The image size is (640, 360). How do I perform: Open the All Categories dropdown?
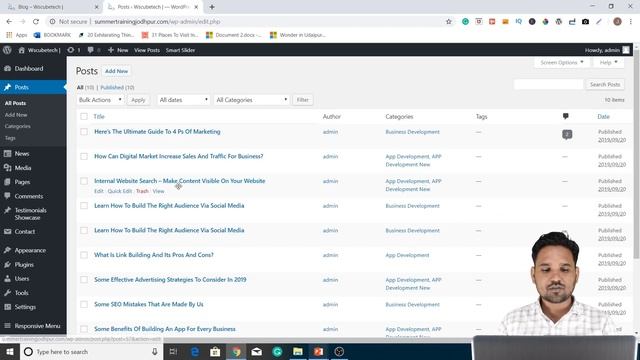click(251, 100)
